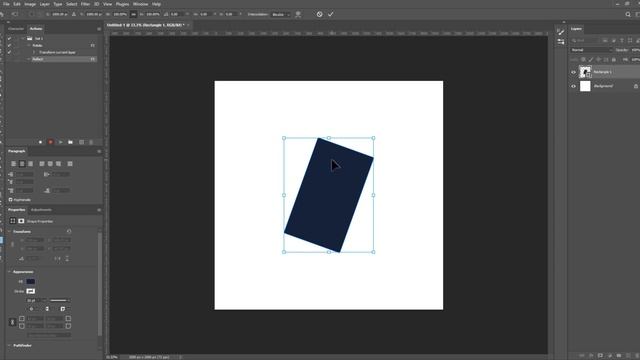The width and height of the screenshot is (640, 360).
Task: Open the Fill color swatch
Action: 31,281
